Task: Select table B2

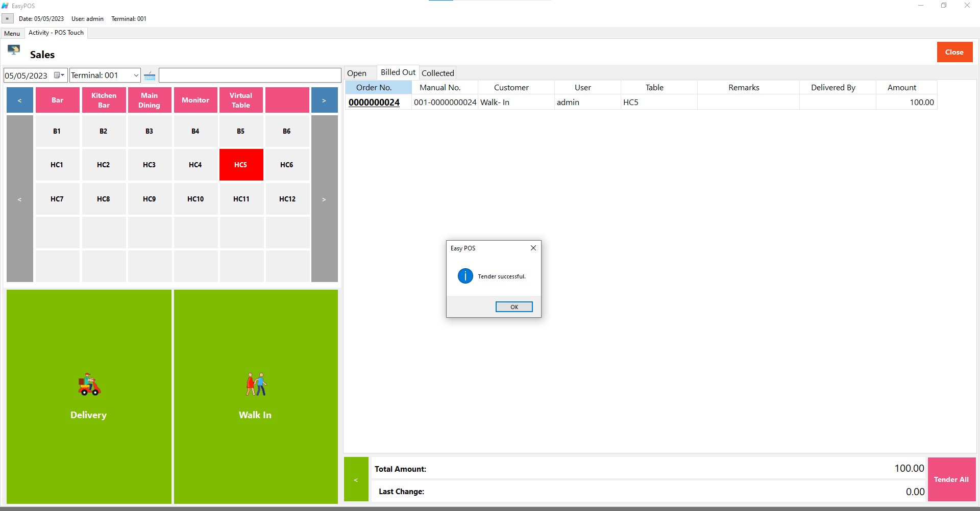Action: click(x=104, y=131)
